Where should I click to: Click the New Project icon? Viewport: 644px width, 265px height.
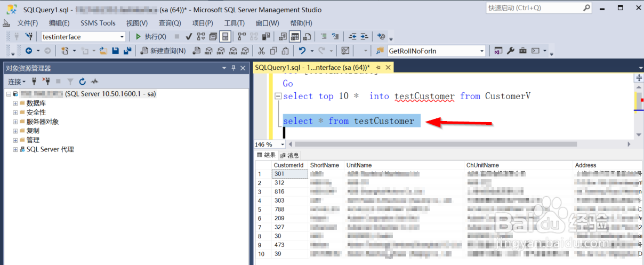[65, 51]
